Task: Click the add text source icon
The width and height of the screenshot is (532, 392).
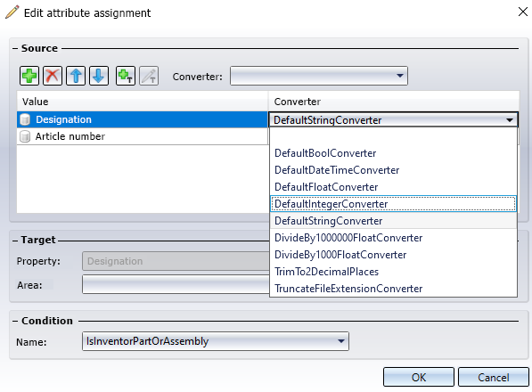Action: (x=126, y=76)
